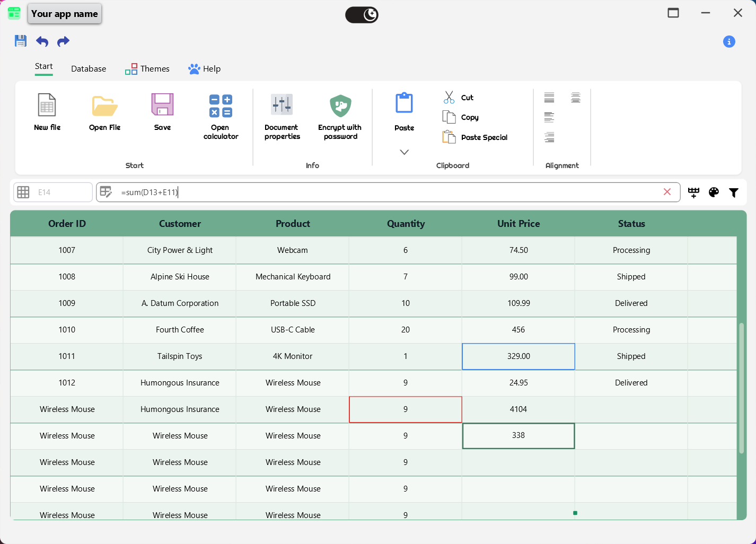Screen dimensions: 756x544
Task: Select cell with value 329.00
Action: coord(518,356)
